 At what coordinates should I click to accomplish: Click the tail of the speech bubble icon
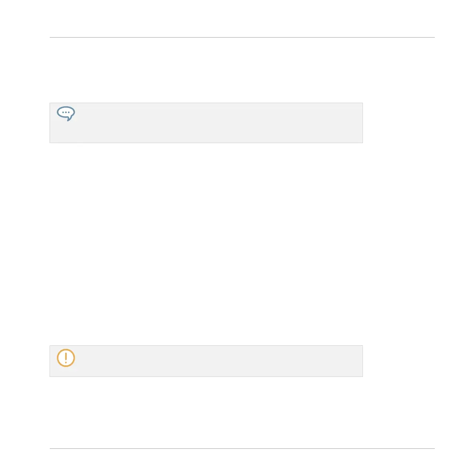click(70, 119)
